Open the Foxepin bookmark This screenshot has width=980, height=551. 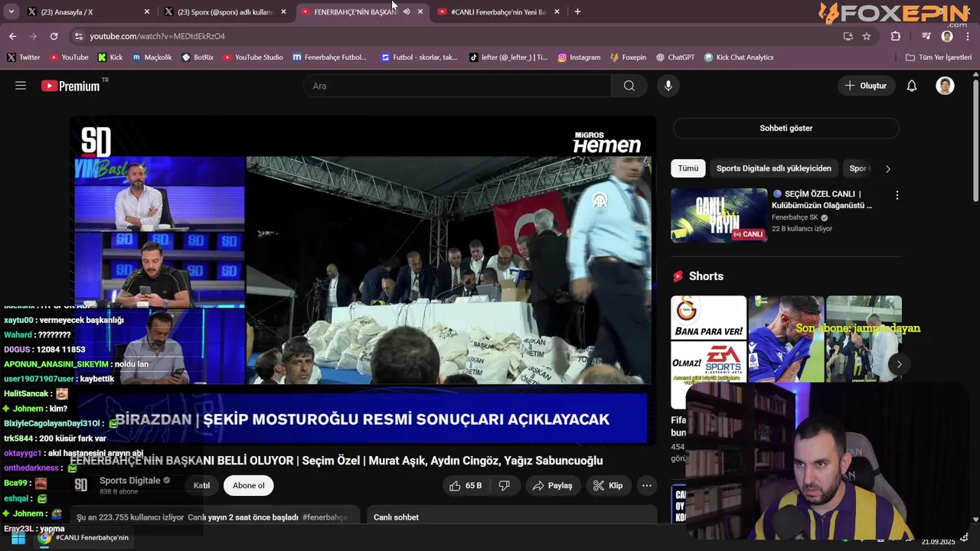628,57
